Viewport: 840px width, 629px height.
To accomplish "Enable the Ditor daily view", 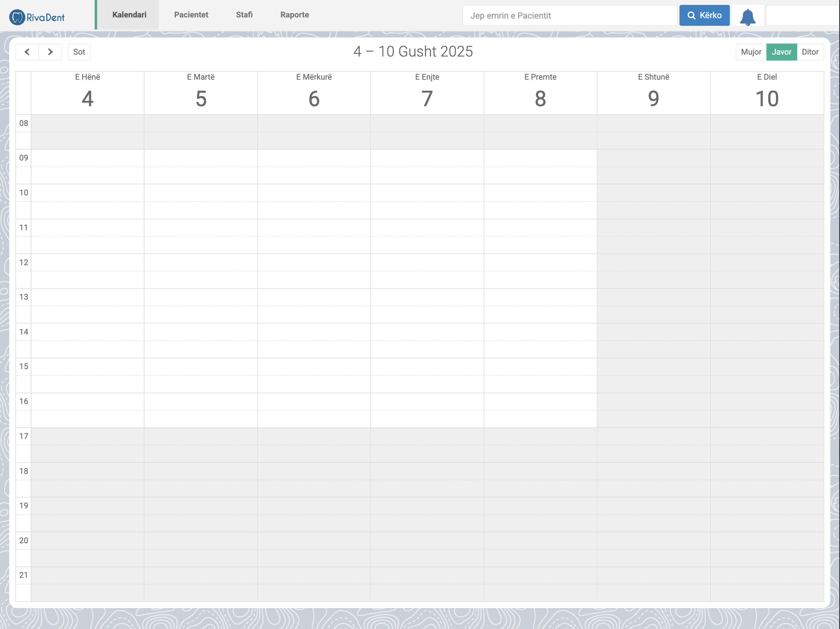I will [x=811, y=52].
